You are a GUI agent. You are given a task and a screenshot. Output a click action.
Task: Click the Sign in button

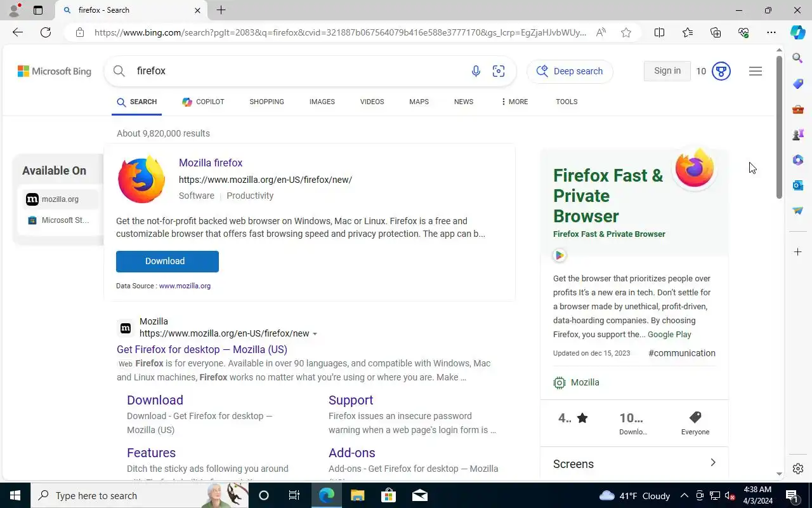(667, 71)
